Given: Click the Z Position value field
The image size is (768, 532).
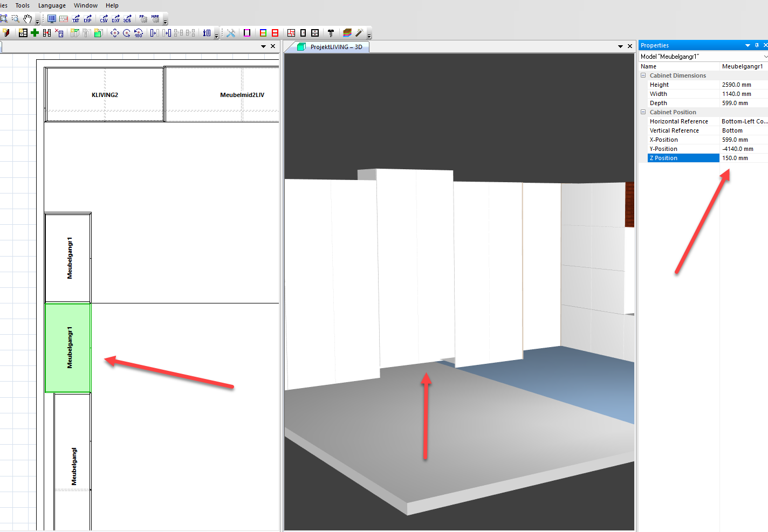Looking at the screenshot, I should click(x=743, y=158).
